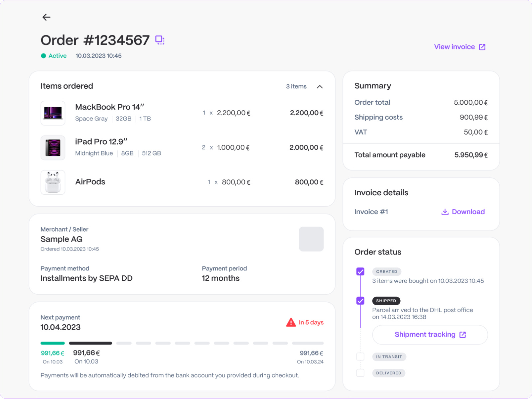The height and width of the screenshot is (399, 532).
Task: Collapse the Items ordered section
Action: (x=320, y=87)
